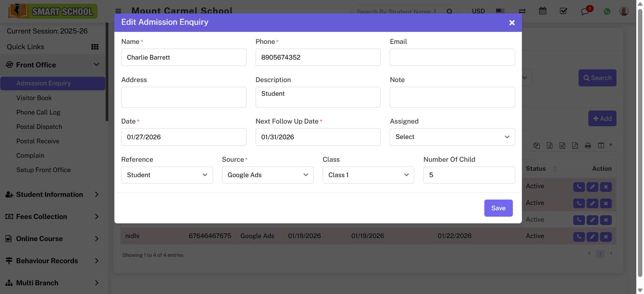Open the calendar icon in top bar
The image size is (644, 294).
click(x=542, y=11)
